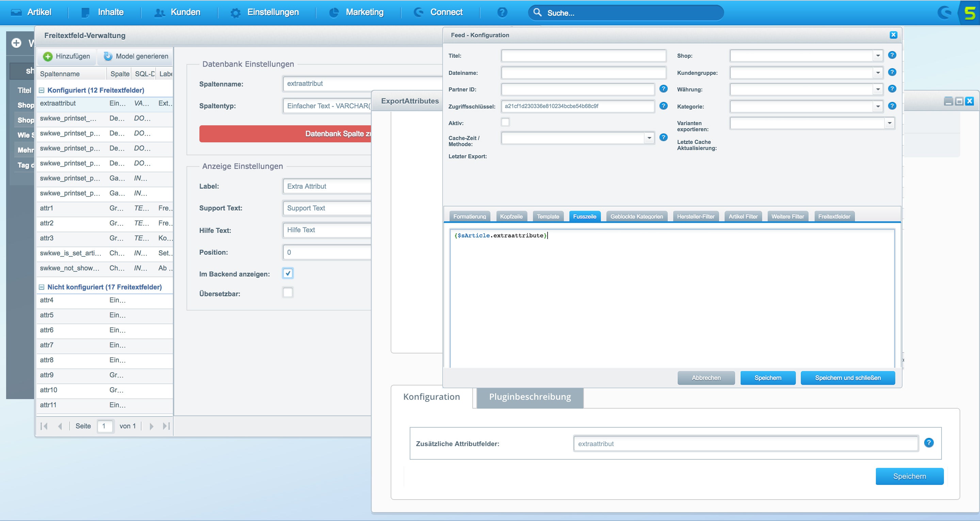This screenshot has width=980, height=521.
Task: Go to last page in grid pager
Action: point(166,426)
